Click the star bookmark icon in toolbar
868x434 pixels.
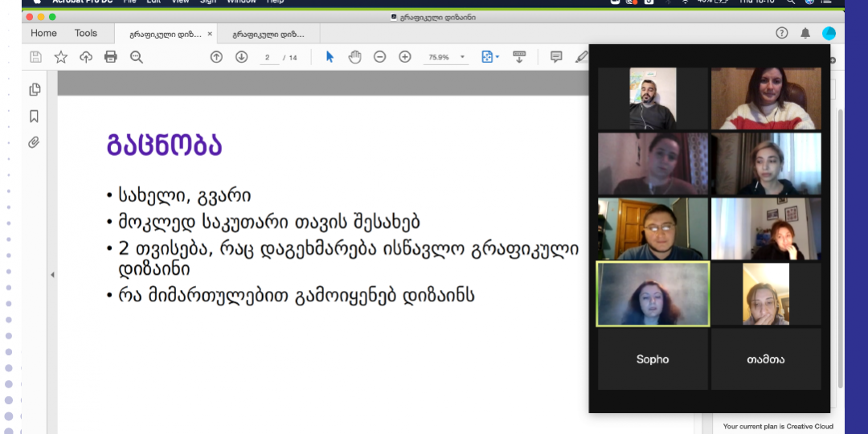click(61, 57)
